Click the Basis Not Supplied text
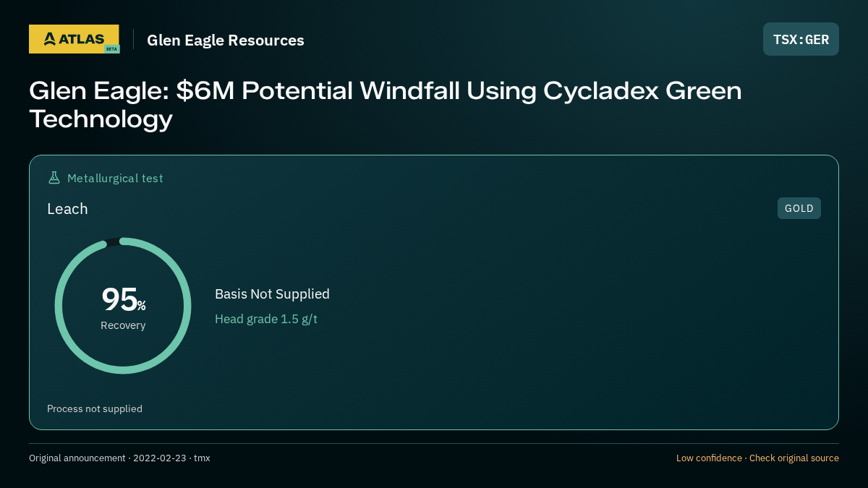 (x=272, y=294)
